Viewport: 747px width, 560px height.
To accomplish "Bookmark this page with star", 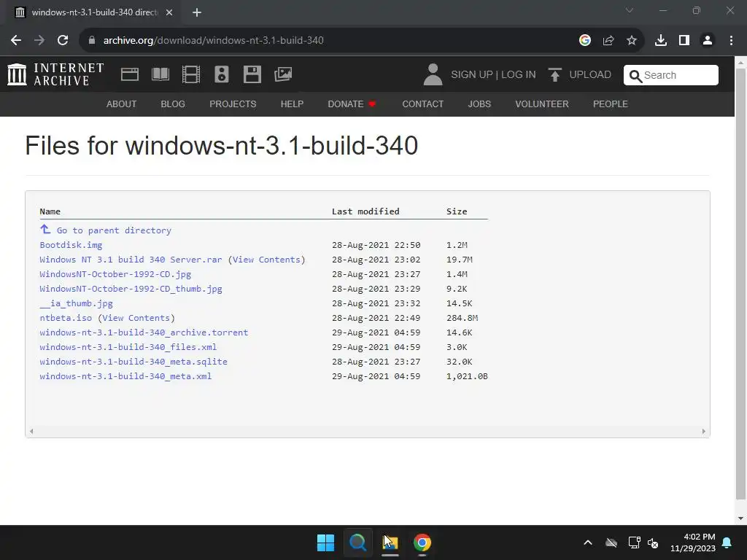I will click(x=632, y=40).
